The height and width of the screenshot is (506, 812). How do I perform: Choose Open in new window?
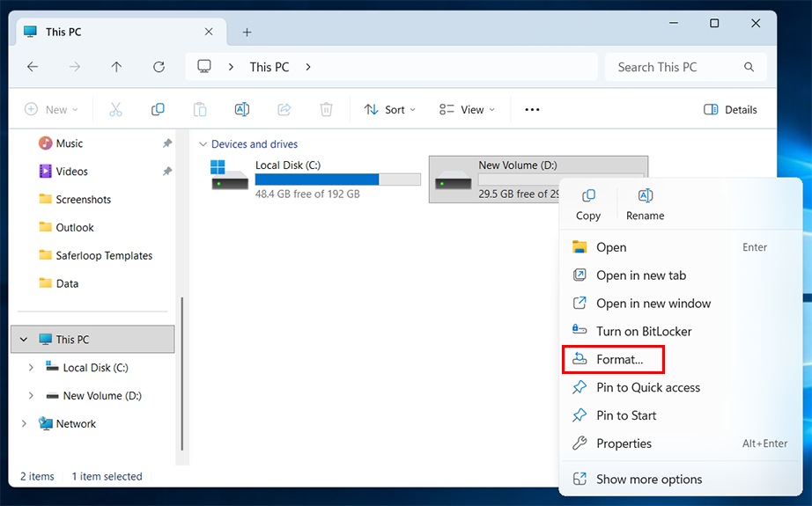click(681, 304)
